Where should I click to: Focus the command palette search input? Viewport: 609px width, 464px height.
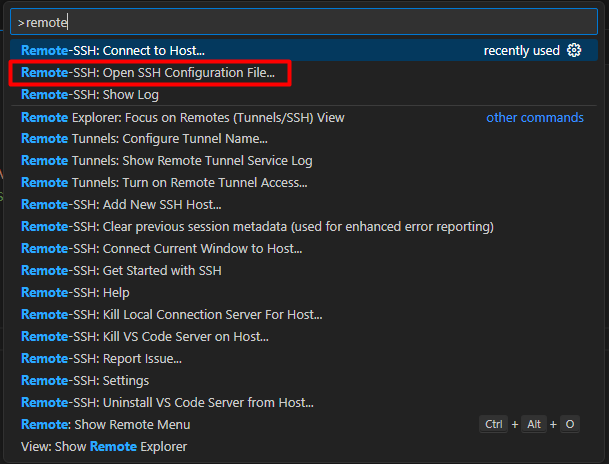tap(304, 22)
